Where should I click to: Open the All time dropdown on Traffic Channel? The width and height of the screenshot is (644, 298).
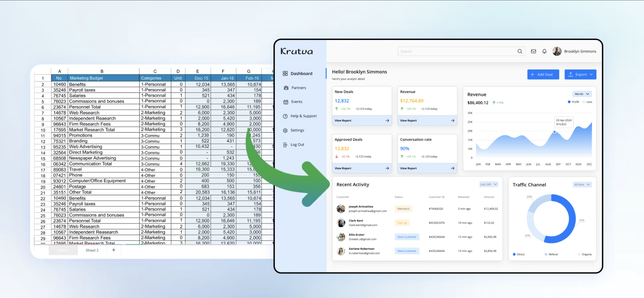[582, 185]
